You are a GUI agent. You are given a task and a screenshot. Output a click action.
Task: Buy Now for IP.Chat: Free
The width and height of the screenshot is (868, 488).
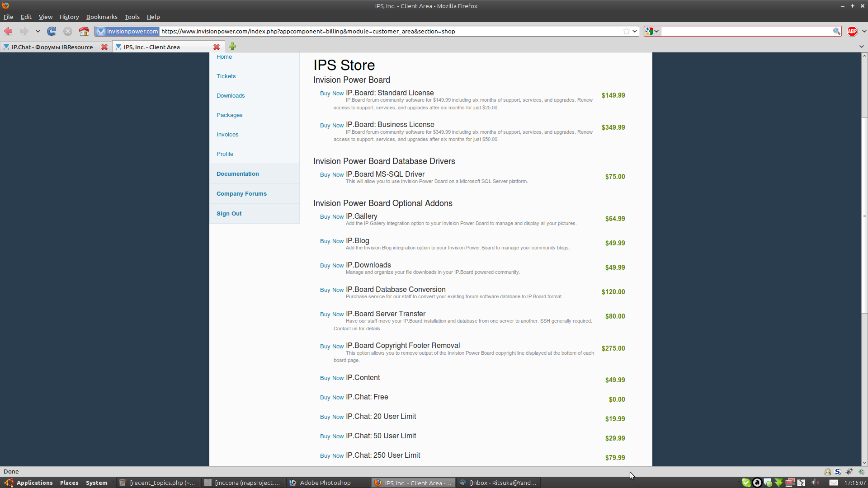coord(332,398)
